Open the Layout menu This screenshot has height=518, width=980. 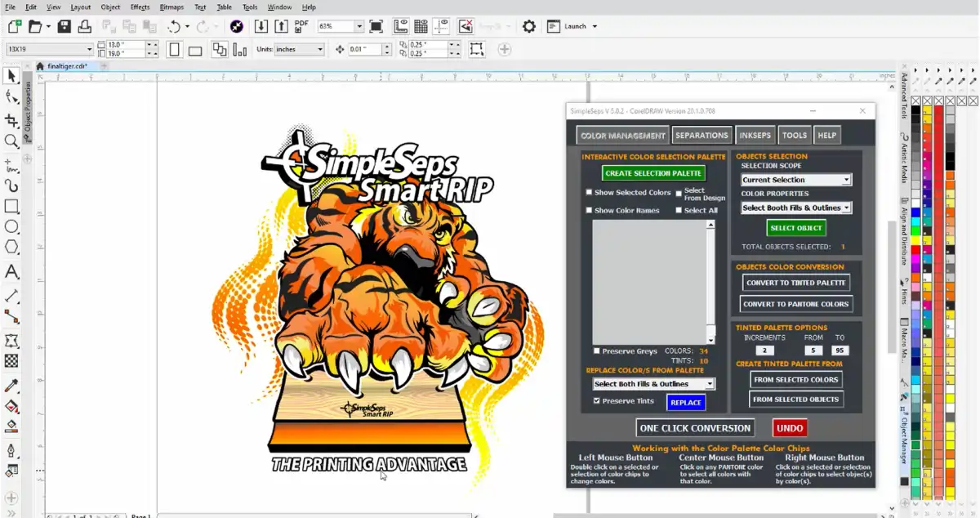[80, 7]
